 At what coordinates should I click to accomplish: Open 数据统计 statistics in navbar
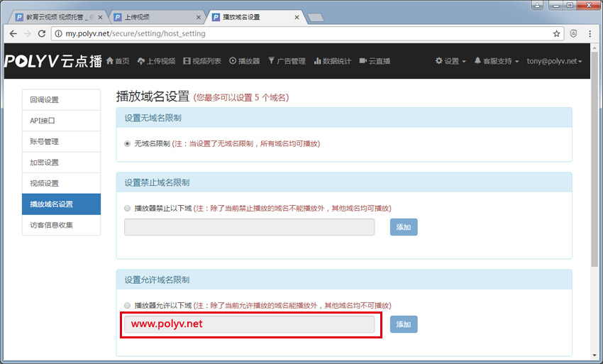(333, 61)
